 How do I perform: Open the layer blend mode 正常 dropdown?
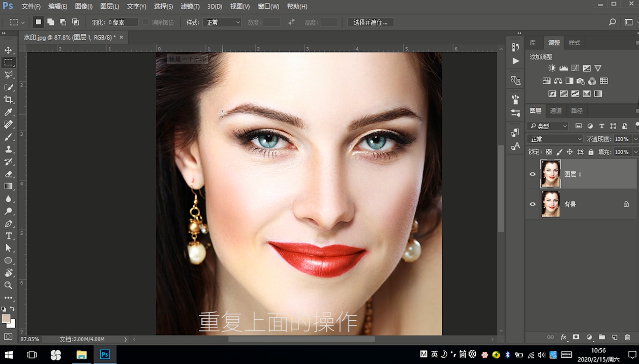(555, 139)
